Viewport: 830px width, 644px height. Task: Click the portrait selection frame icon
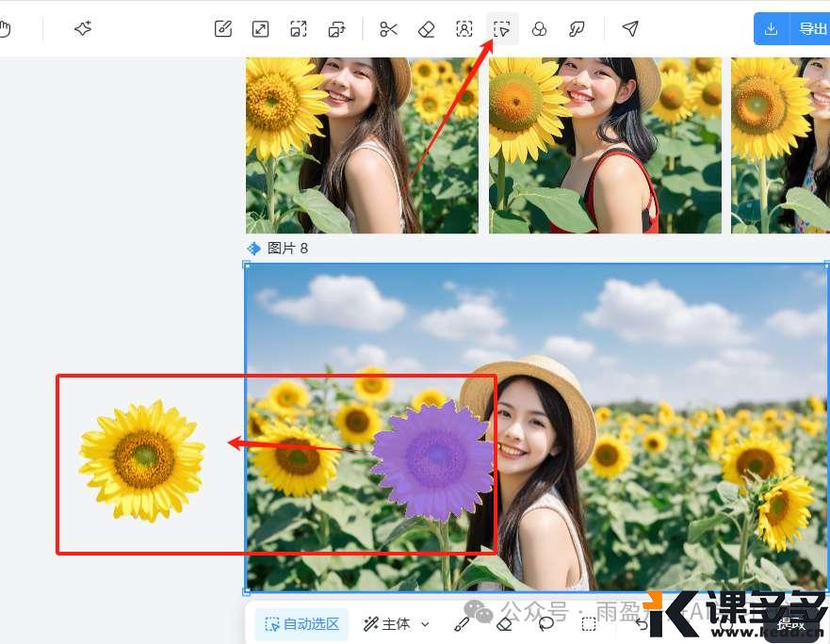pos(464,29)
